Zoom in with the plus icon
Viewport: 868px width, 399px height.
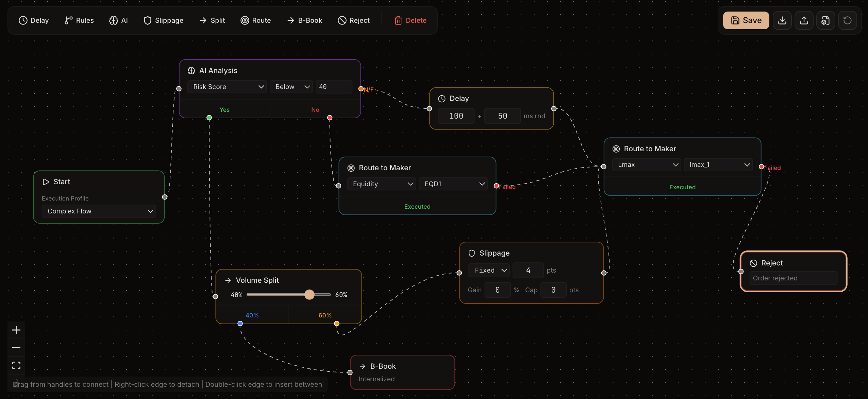pos(16,329)
